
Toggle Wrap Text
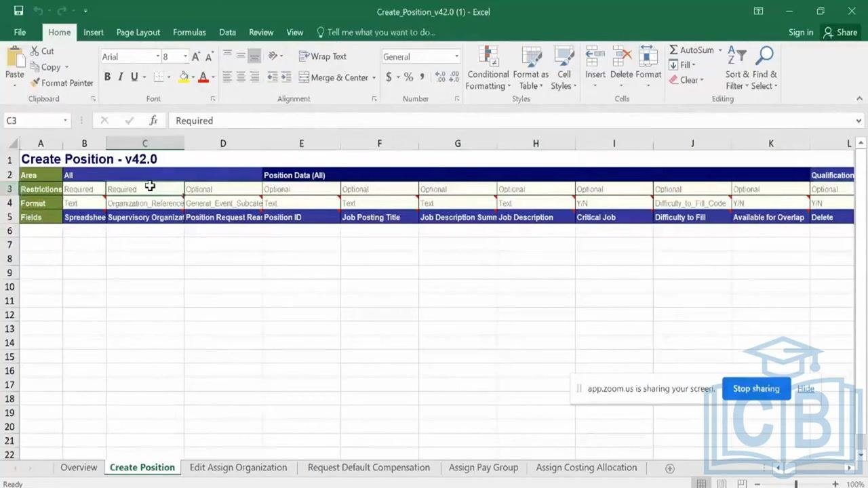tap(323, 56)
